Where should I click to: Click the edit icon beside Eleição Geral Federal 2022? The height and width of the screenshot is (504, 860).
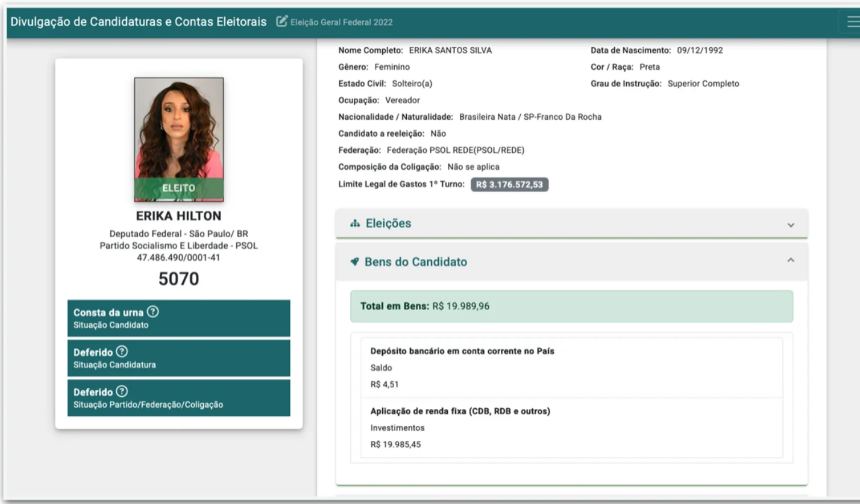[x=281, y=22]
